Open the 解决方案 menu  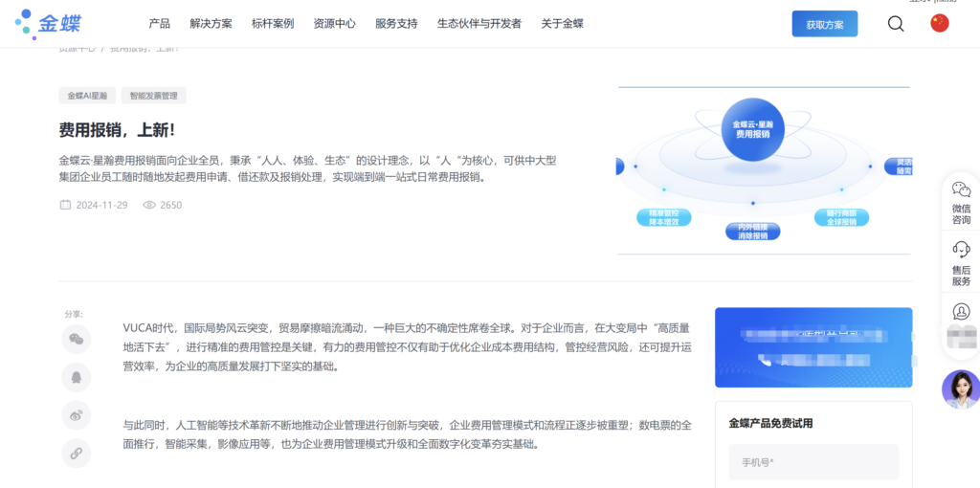(x=211, y=24)
